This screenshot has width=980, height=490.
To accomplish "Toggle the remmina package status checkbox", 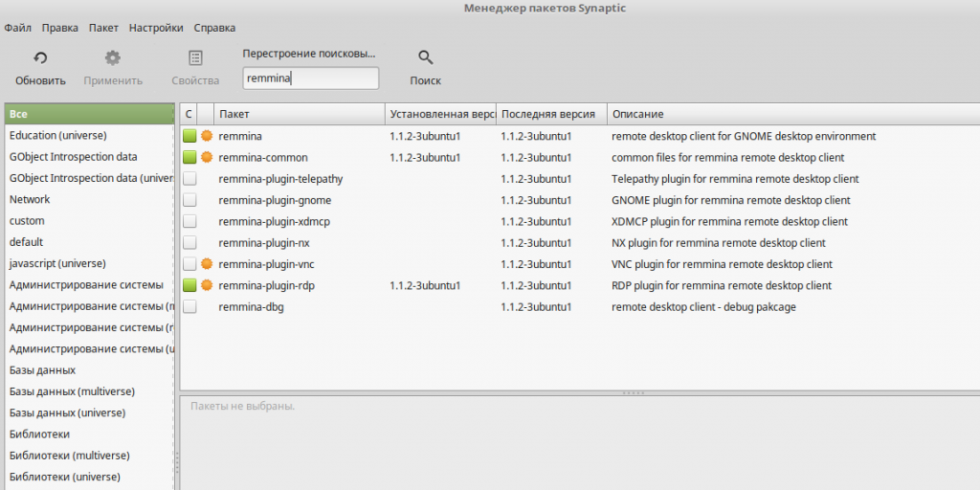I will tap(189, 136).
